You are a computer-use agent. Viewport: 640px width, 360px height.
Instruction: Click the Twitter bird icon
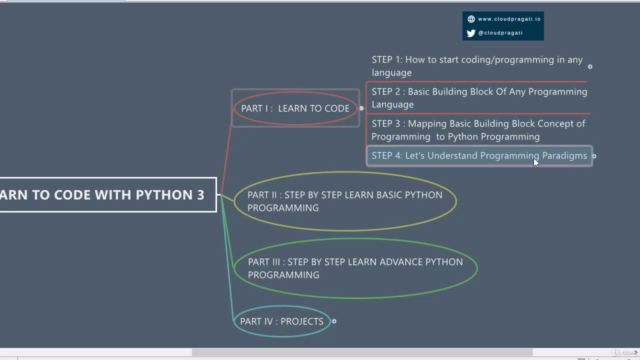(471, 33)
